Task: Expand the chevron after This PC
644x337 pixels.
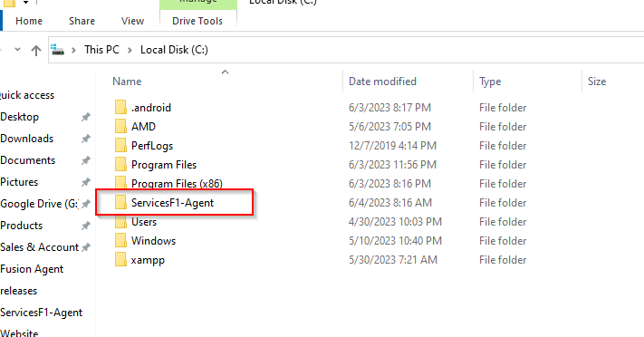Action: pyautogui.click(x=130, y=50)
